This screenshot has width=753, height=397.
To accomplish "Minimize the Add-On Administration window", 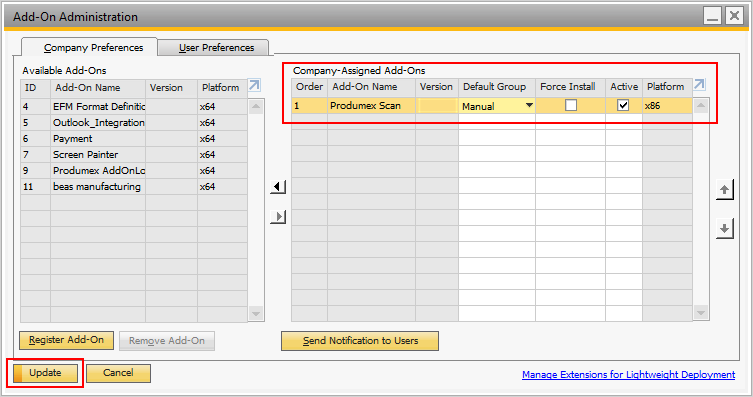I will pos(713,16).
